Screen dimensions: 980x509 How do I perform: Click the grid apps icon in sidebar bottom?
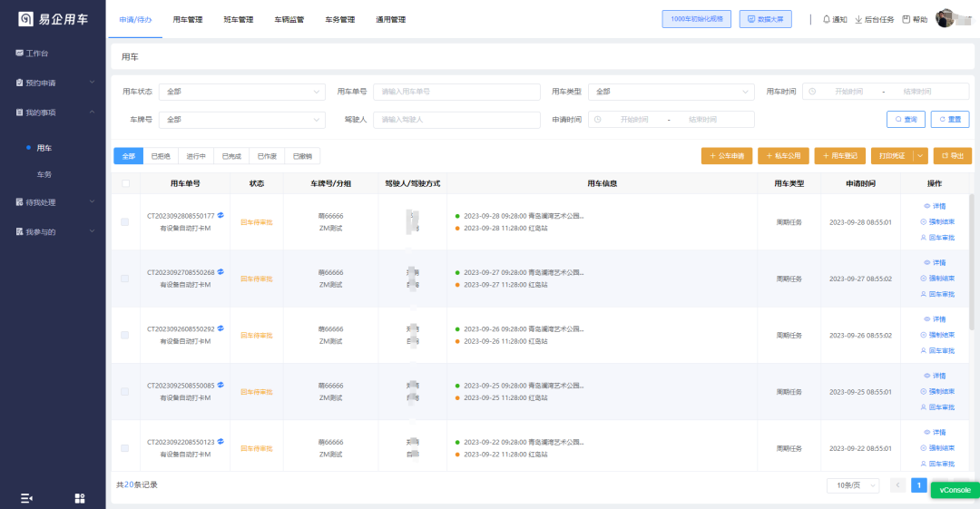tap(80, 498)
